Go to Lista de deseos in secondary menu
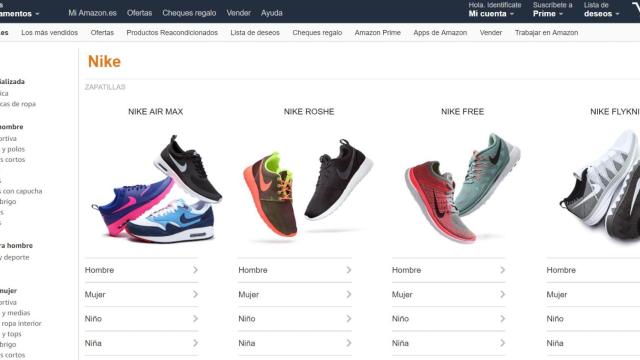 tap(255, 33)
